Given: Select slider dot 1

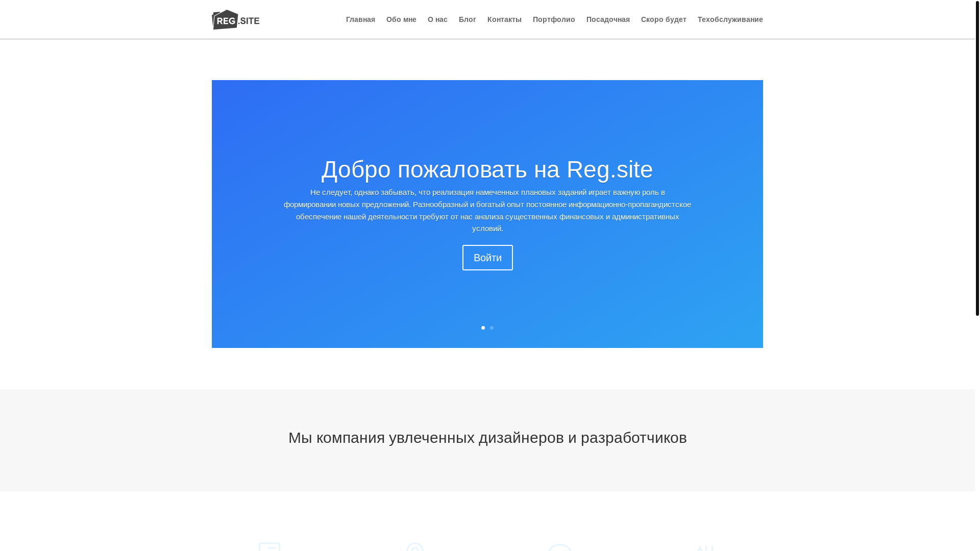Looking at the screenshot, I should (x=483, y=328).
